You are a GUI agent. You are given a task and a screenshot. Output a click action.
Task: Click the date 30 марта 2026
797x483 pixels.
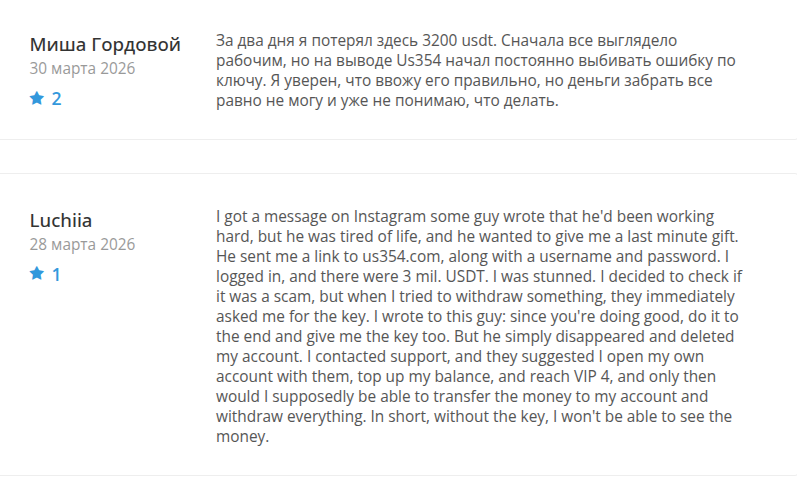click(82, 69)
